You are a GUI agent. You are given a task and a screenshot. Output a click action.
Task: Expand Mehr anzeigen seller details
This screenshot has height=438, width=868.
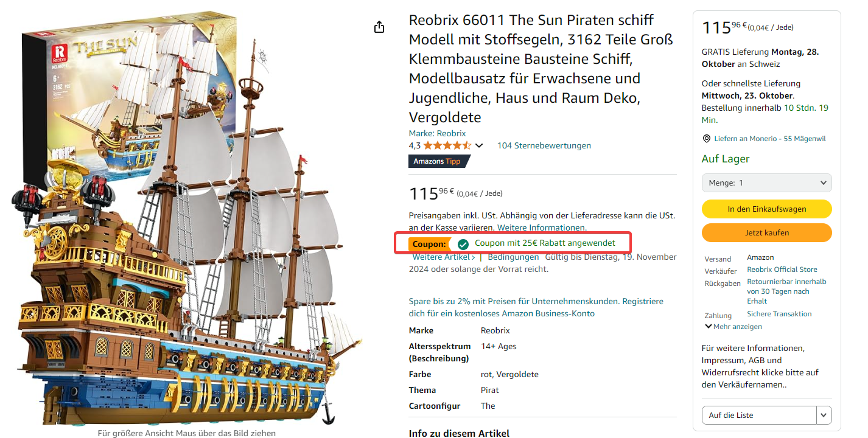click(x=733, y=327)
